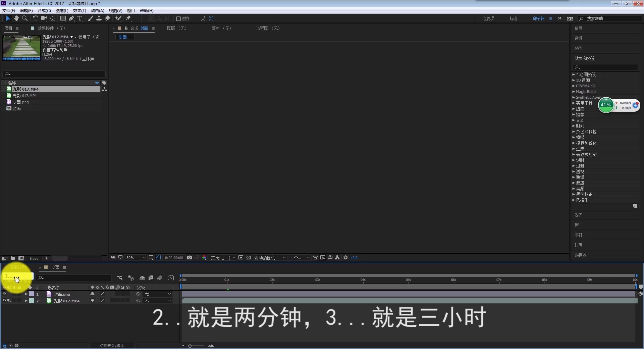This screenshot has height=349, width=644.
Task: Expand the 颜色校正 effects category
Action: click(574, 194)
